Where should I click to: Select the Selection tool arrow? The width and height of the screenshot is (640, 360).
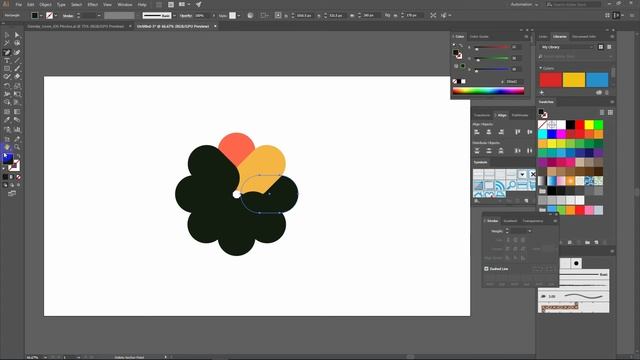[x=7, y=35]
